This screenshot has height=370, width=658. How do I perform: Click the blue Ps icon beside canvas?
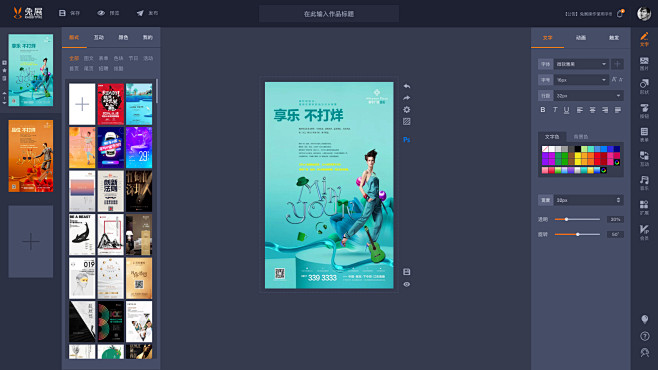407,140
